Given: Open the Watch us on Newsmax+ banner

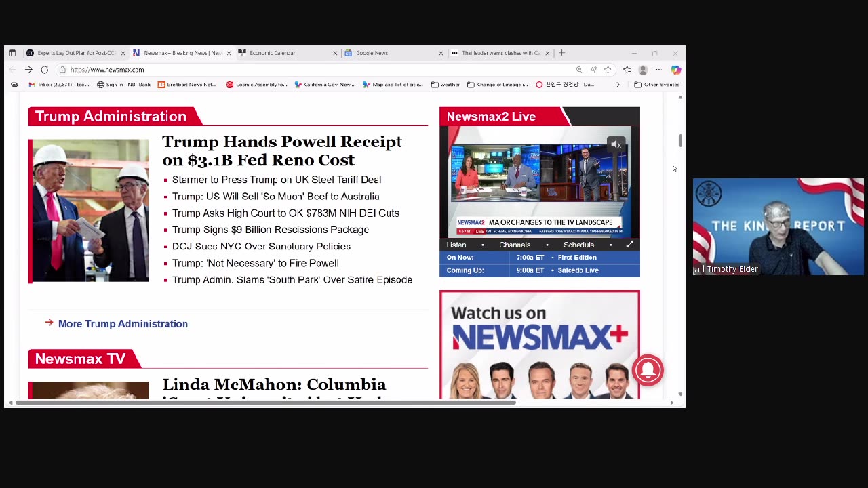Looking at the screenshot, I should (540, 345).
